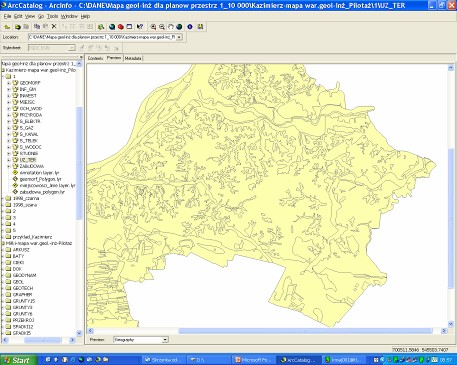The width and height of the screenshot is (457, 365).
Task: Open the Window menu
Action: [x=69, y=16]
